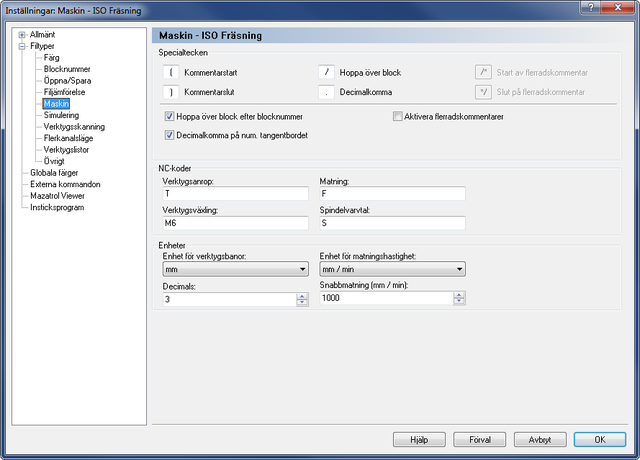This screenshot has width=640, height=460.
Task: Click the Förval button
Action: (x=480, y=440)
